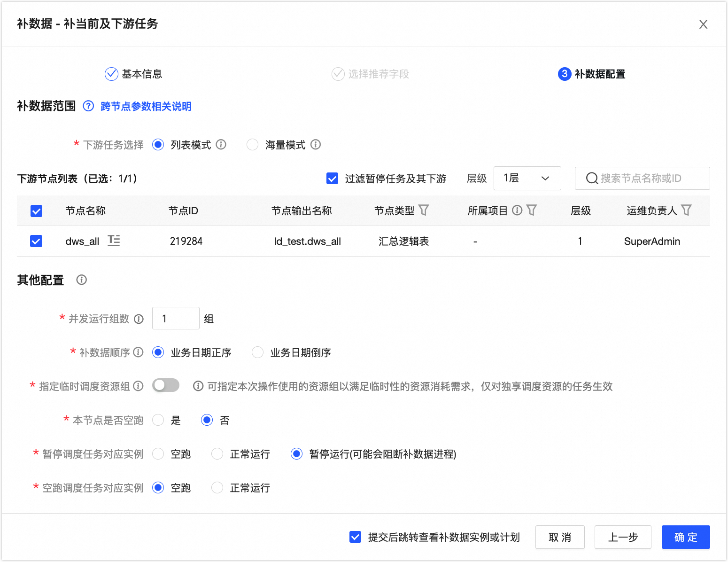The width and height of the screenshot is (728, 562).
Task: Toggle the select-all checkbox in table header
Action: click(36, 211)
